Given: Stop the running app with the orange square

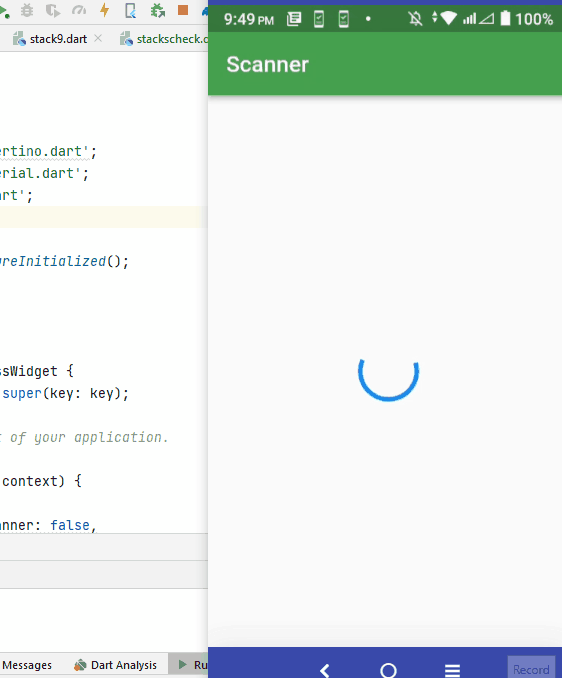Looking at the screenshot, I should point(183,10).
